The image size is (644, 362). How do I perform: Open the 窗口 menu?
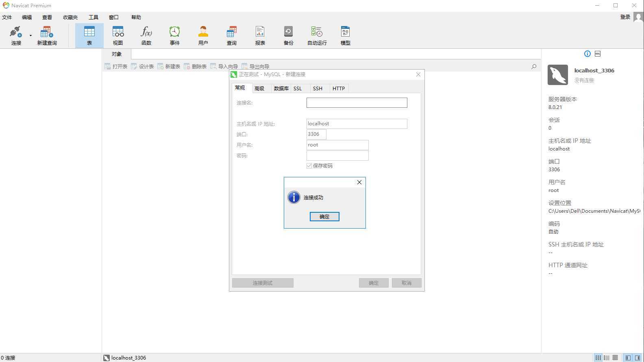point(114,17)
